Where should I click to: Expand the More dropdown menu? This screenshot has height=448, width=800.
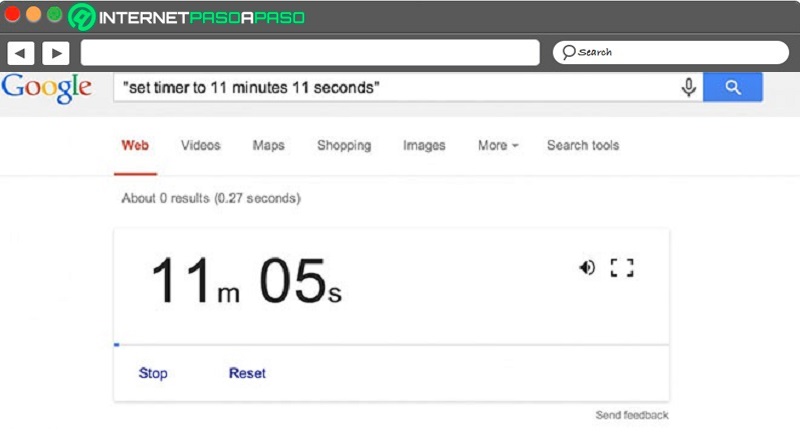click(497, 145)
